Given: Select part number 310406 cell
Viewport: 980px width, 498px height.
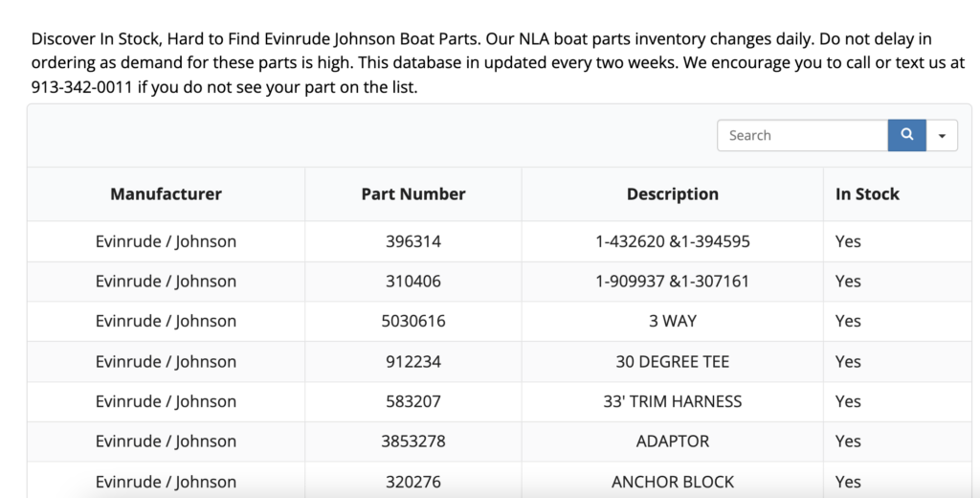Looking at the screenshot, I should (413, 282).
